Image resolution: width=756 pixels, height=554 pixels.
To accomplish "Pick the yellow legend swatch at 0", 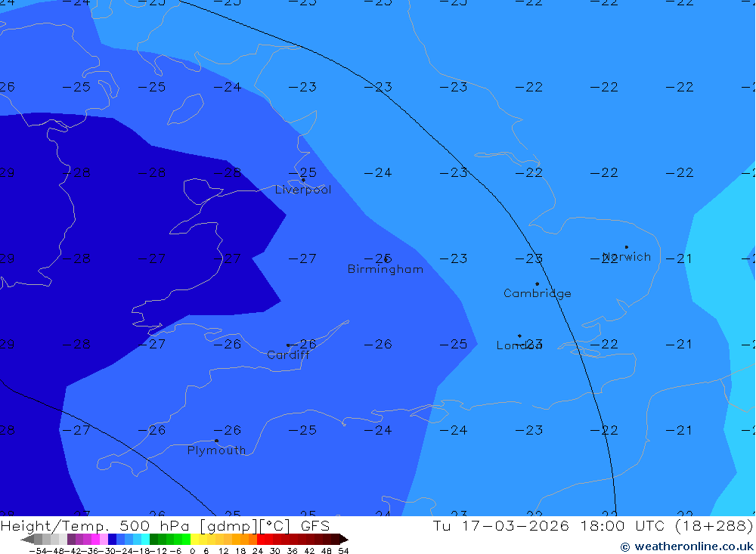I will [194, 539].
